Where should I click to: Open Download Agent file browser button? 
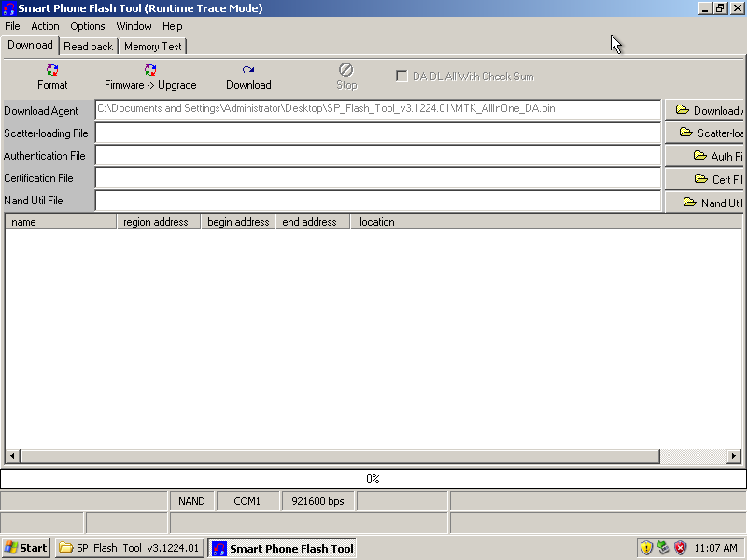coord(706,110)
